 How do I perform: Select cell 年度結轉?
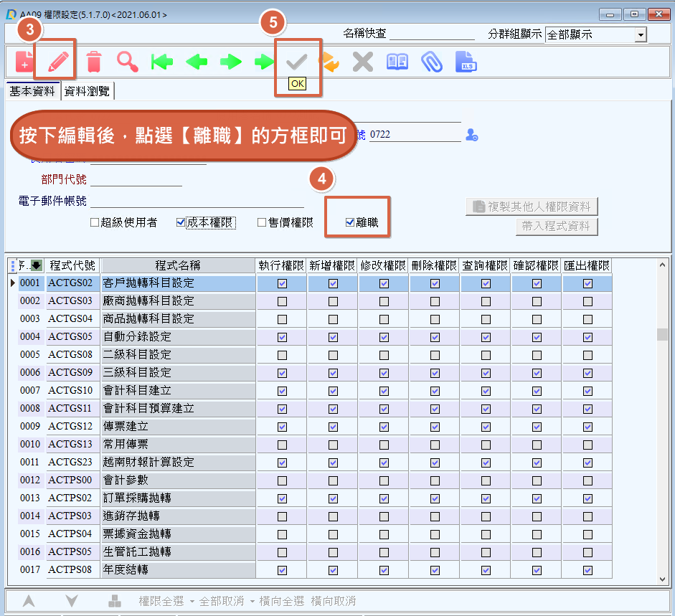point(178,569)
